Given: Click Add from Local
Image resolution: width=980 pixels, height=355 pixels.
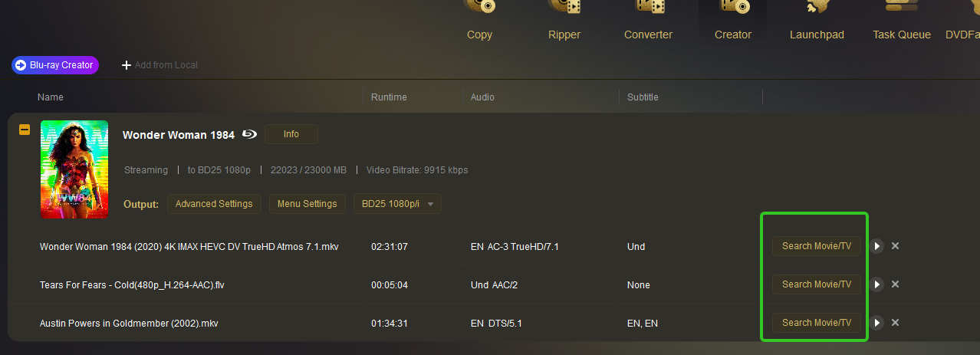Looking at the screenshot, I should click(x=159, y=65).
